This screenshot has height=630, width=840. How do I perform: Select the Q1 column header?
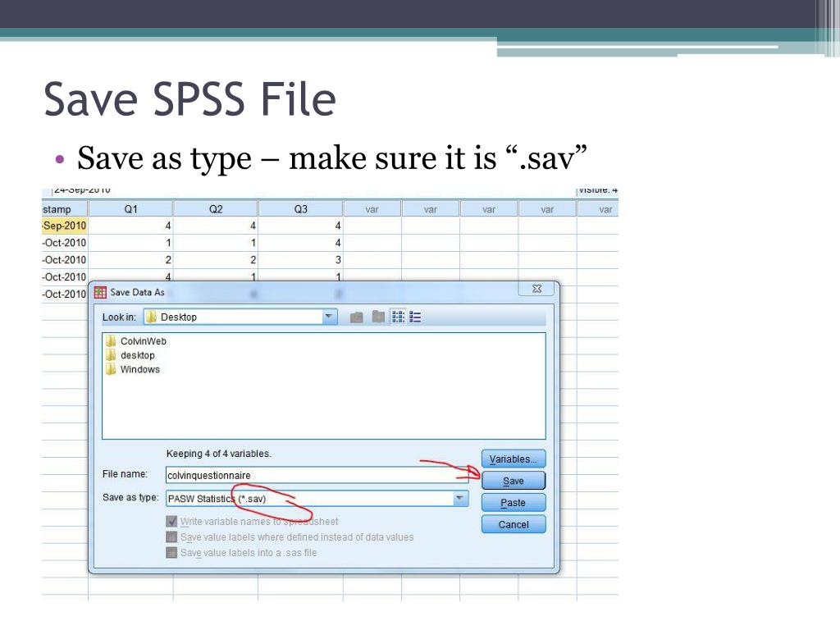click(130, 208)
